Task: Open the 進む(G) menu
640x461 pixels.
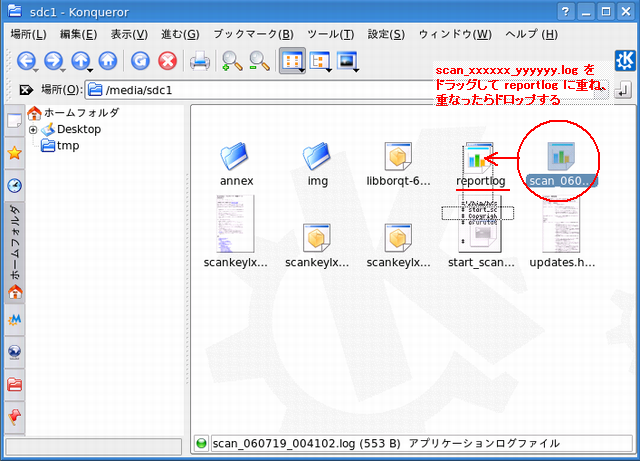Action: (180, 34)
